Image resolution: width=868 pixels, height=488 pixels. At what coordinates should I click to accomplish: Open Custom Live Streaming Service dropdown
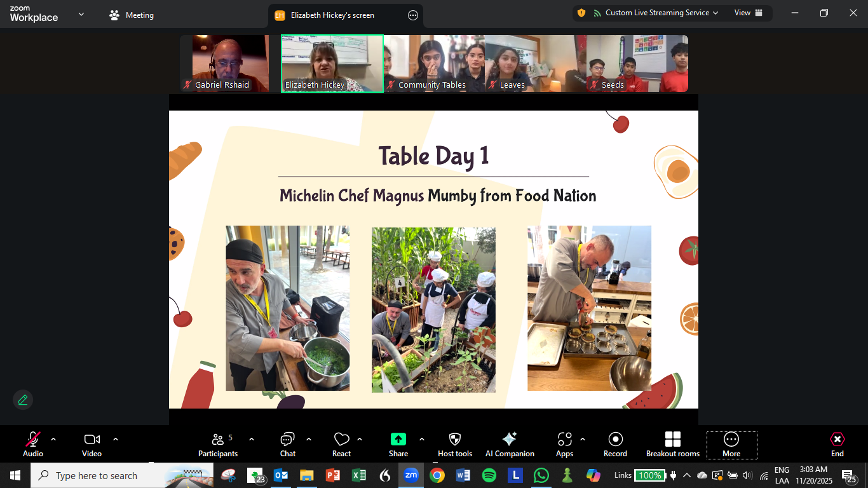point(656,13)
